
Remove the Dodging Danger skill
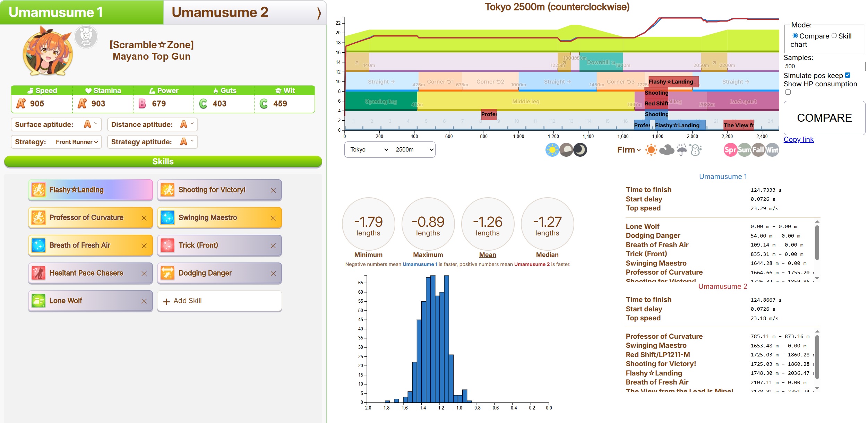[273, 274]
